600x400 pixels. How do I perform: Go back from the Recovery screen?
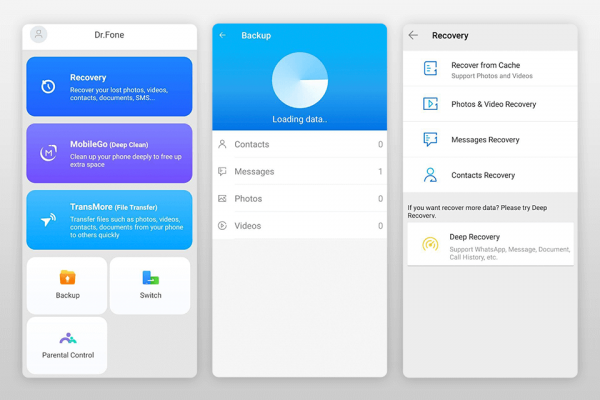[413, 35]
